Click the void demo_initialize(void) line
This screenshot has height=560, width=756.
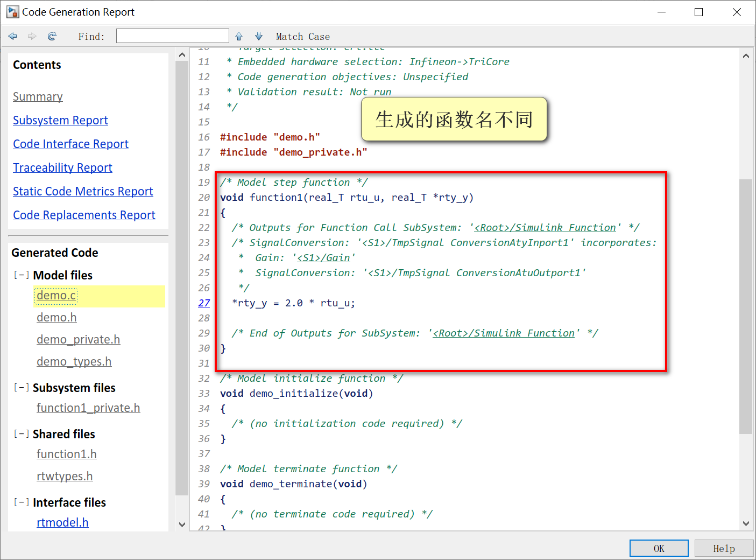coord(296,394)
